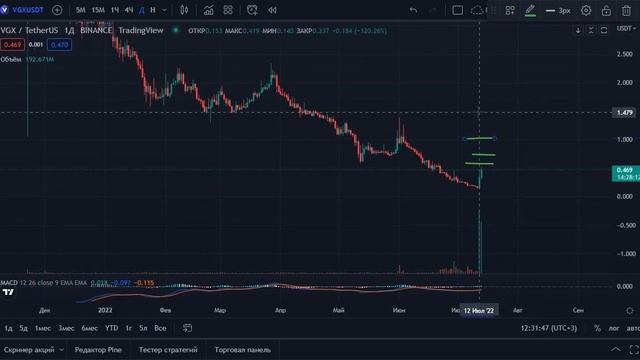Open time axis settings gear icon

(x=630, y=311)
